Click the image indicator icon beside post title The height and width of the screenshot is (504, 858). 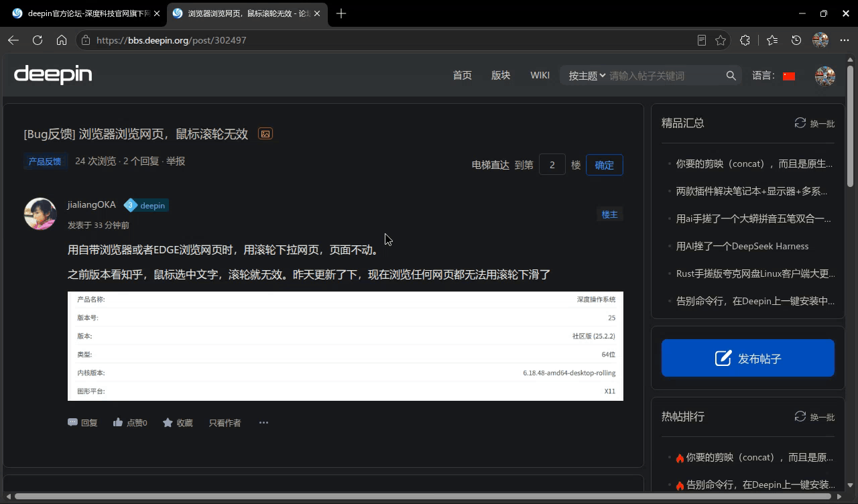[265, 134]
